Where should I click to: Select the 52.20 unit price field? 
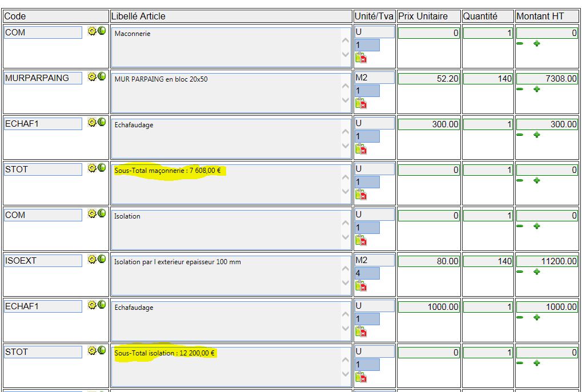point(428,79)
